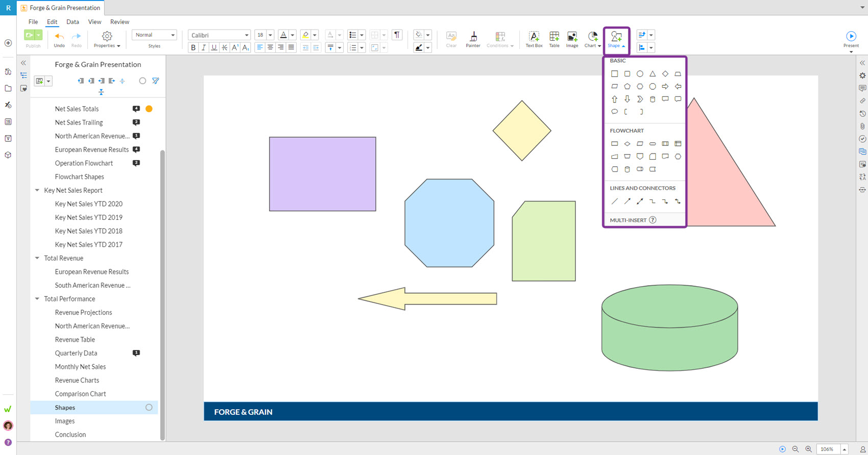Image resolution: width=868 pixels, height=455 pixels.
Task: Insert a Table from toolbar
Action: [554, 39]
